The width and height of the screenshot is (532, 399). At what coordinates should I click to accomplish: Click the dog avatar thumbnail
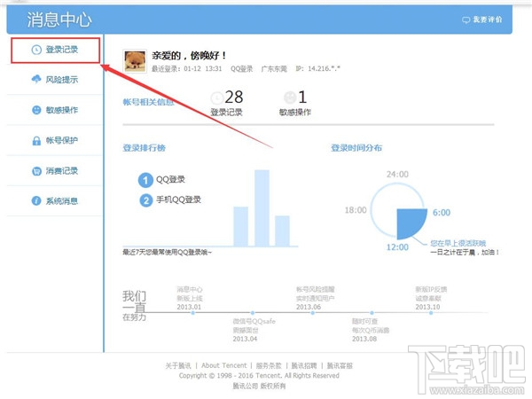[x=135, y=61]
